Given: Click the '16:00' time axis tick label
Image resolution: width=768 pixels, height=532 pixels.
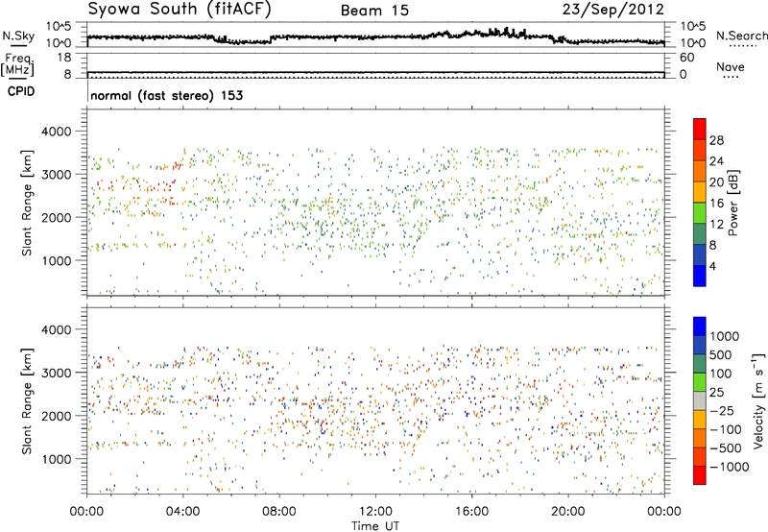Looking at the screenshot, I should point(471,512).
